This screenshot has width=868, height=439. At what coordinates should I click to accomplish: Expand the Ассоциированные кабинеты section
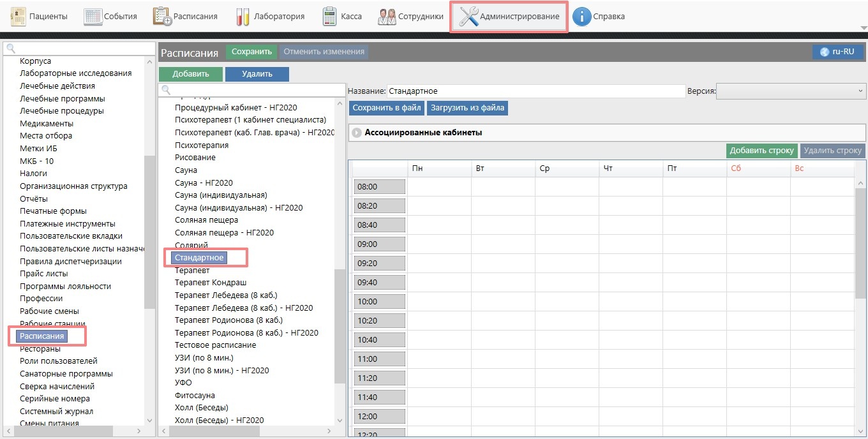[356, 133]
